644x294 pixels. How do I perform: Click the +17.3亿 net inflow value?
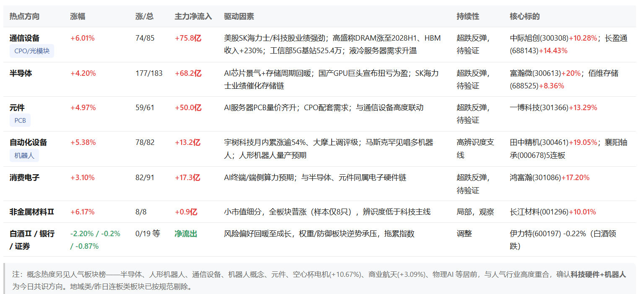tap(188, 178)
